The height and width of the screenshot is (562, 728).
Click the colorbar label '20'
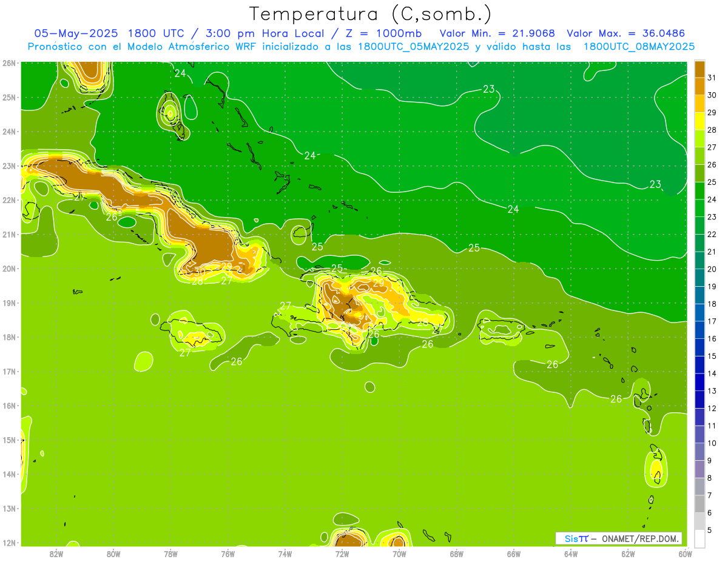click(712, 269)
